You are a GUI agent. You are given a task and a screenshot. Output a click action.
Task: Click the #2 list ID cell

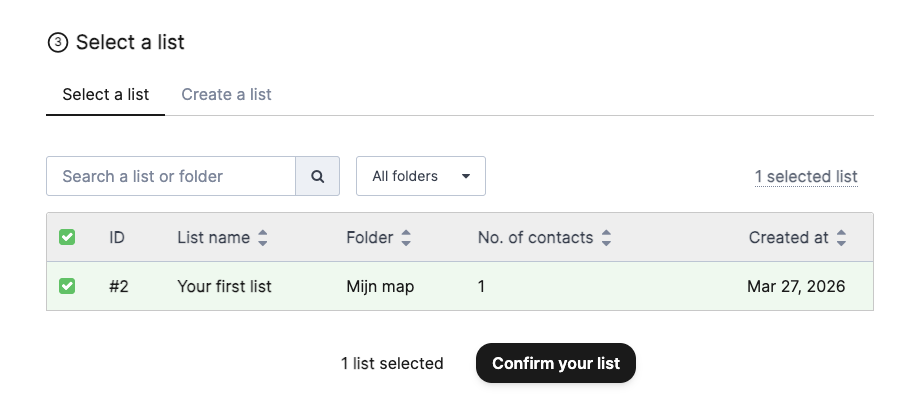click(x=119, y=287)
